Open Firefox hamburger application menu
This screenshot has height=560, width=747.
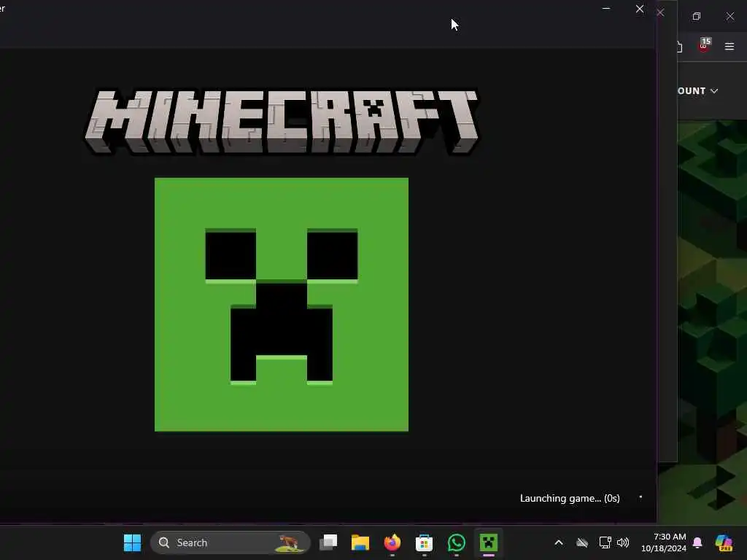(729, 46)
